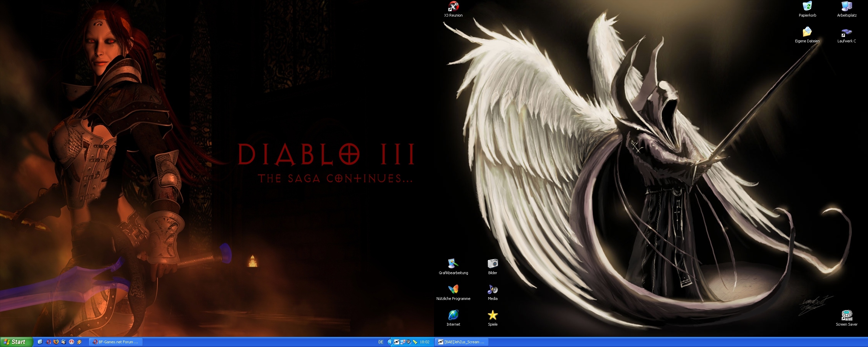
Task: Launch Firefox from the quick launch bar
Action: [x=56, y=342]
